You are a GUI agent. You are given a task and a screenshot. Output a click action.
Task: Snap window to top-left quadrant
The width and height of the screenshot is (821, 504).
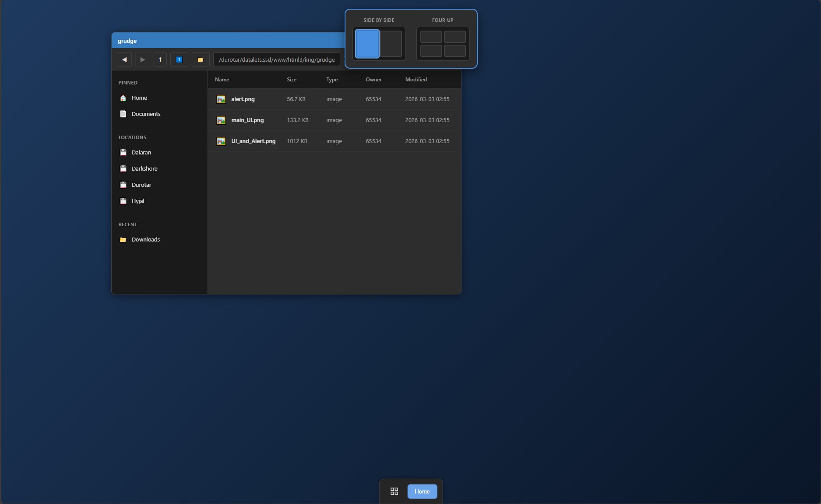[x=431, y=37]
